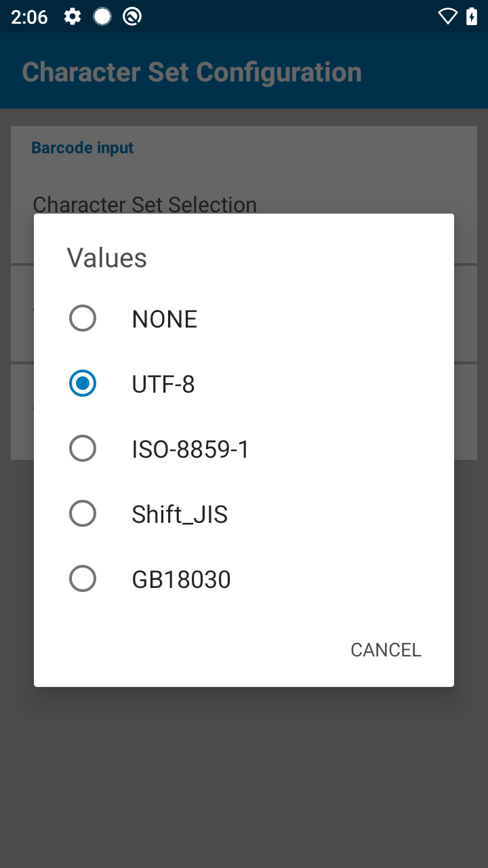Tap the Wi-Fi signal icon
Viewport: 488px width, 868px height.
tap(447, 16)
